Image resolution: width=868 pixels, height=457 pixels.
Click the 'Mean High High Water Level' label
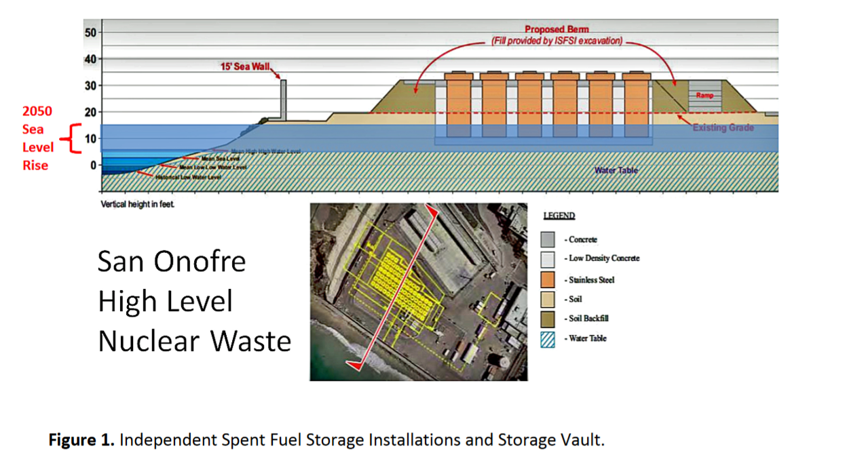(x=266, y=151)
